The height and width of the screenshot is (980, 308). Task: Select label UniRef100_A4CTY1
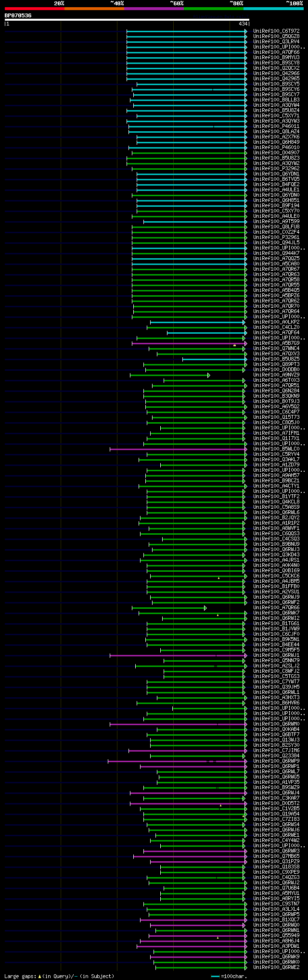[x=276, y=486]
